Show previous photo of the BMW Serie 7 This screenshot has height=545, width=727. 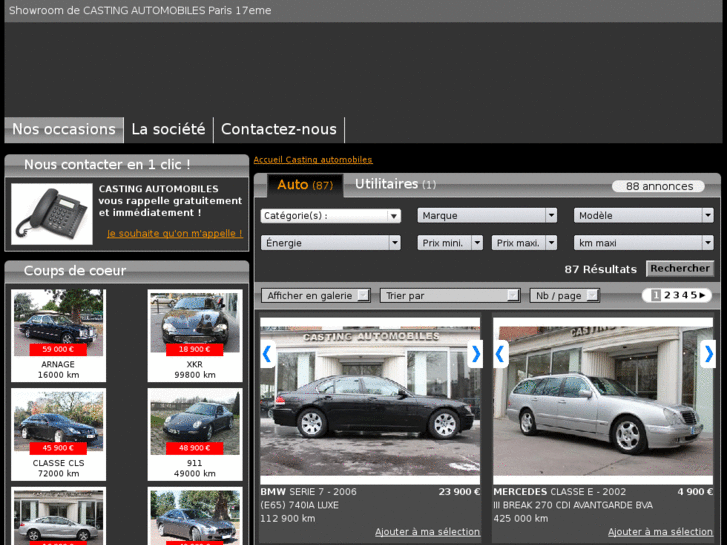tap(268, 354)
